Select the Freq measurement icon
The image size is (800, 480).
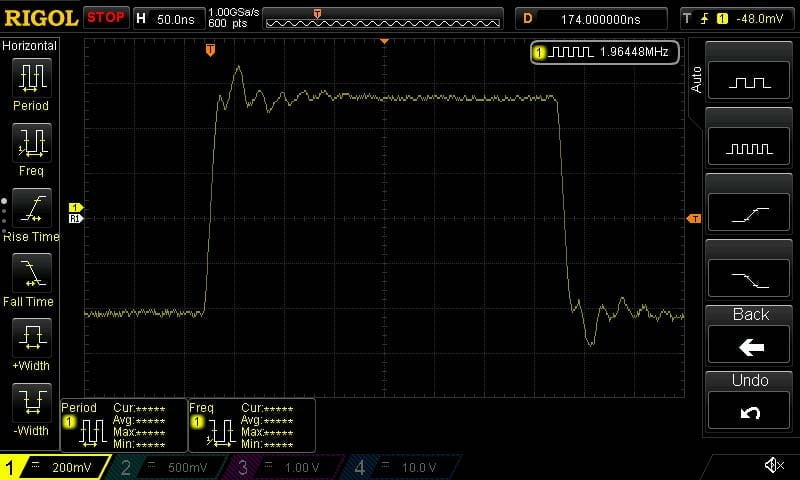[x=32, y=142]
